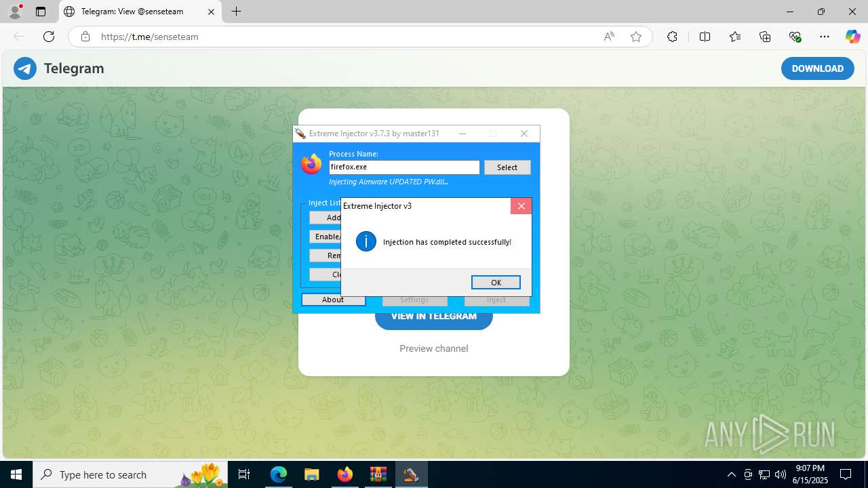This screenshot has width=868, height=488.
Task: View site information lock icon
Action: point(85,37)
